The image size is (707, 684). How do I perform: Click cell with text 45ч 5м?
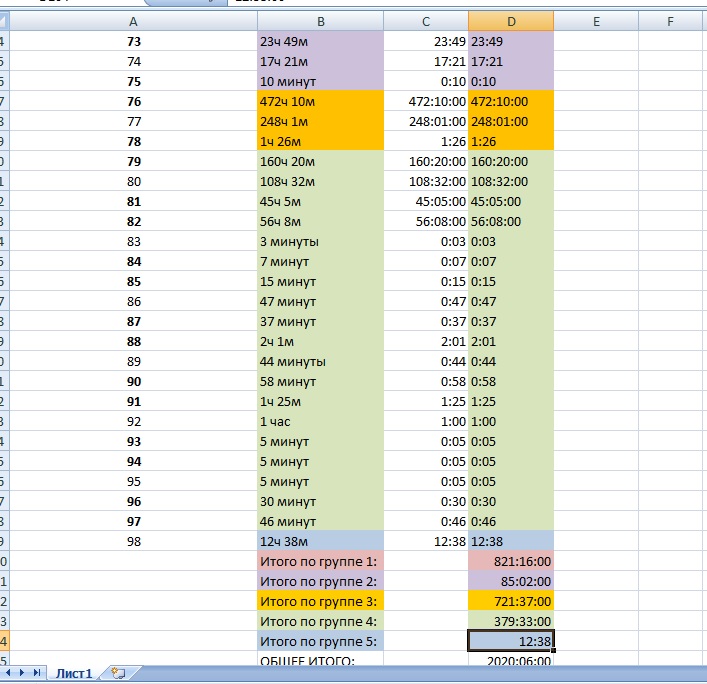coord(321,202)
